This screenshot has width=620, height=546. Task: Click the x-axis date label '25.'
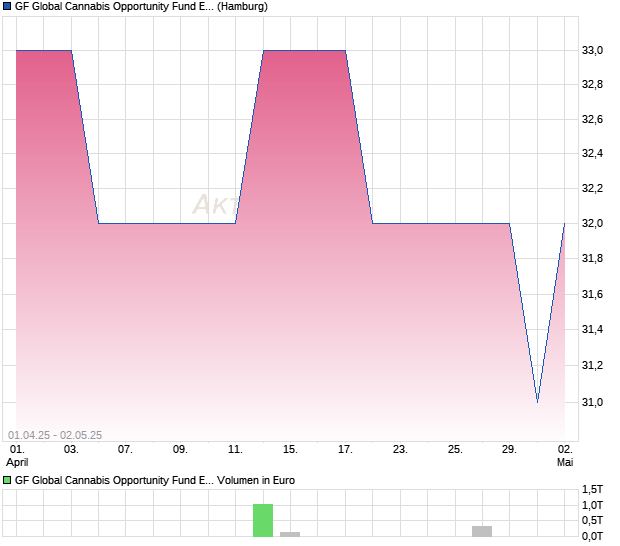tap(455, 450)
